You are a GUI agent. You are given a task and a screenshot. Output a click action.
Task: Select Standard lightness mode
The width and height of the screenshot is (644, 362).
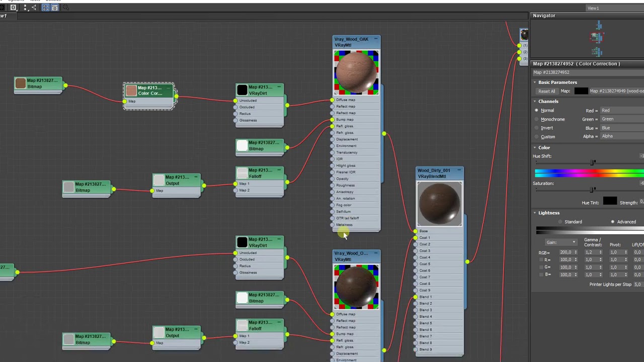tap(560, 222)
